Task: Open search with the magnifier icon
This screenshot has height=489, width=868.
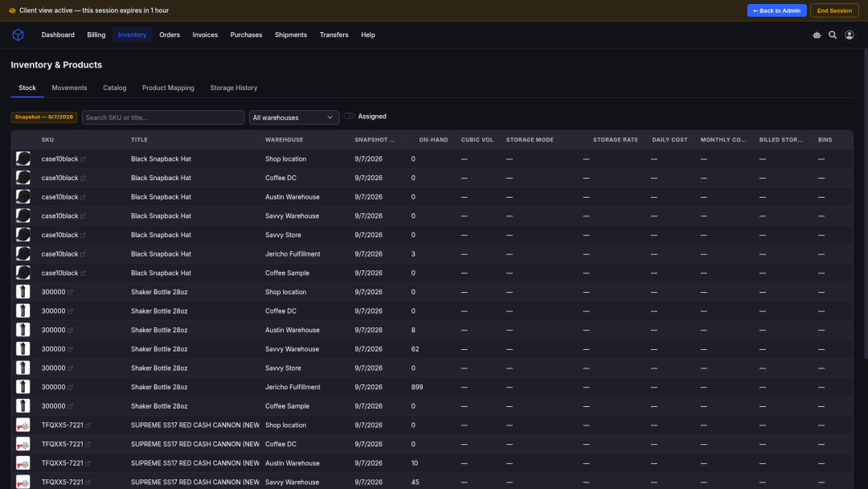Action: coord(833,35)
